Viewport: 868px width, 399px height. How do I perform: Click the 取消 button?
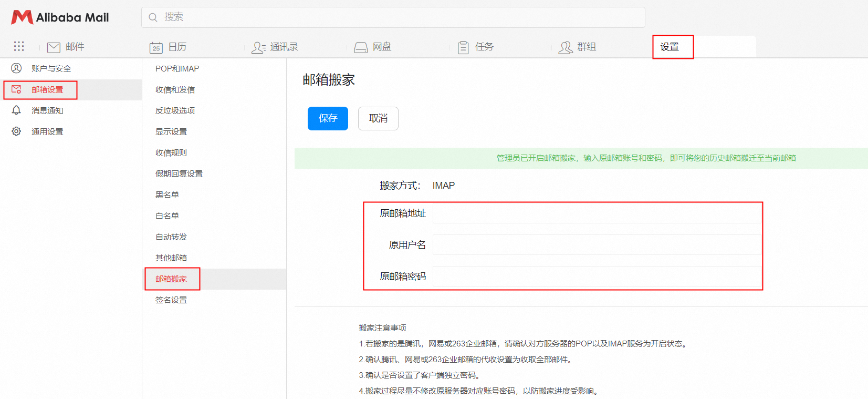tap(378, 118)
